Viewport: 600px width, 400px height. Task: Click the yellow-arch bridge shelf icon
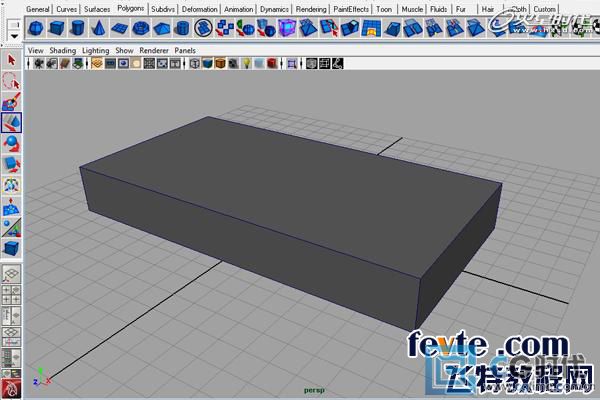(370, 28)
